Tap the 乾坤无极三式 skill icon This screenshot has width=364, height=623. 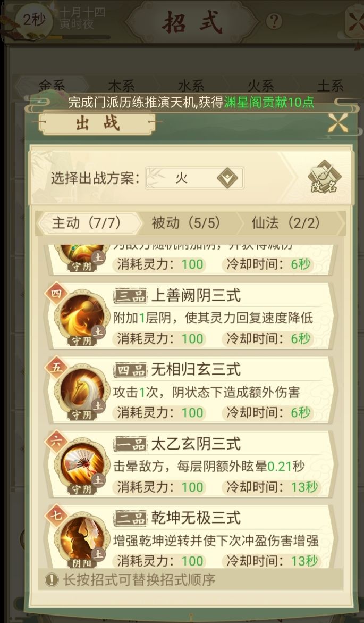tap(82, 539)
